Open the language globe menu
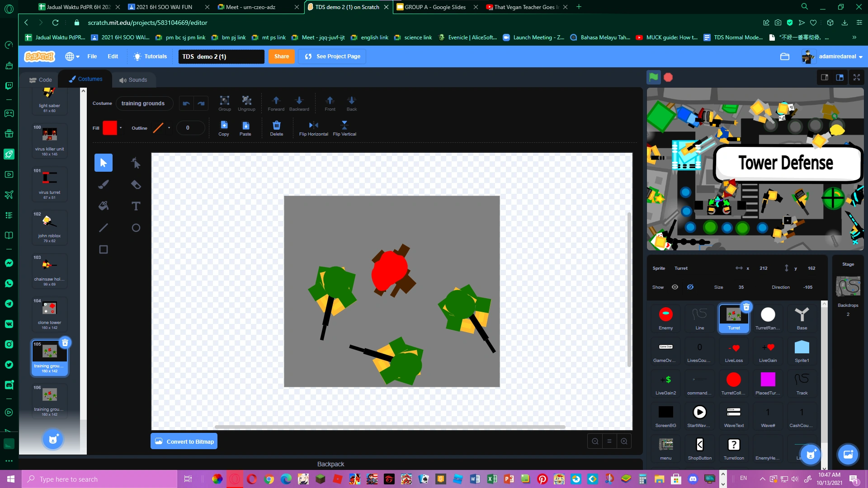 pos(71,56)
